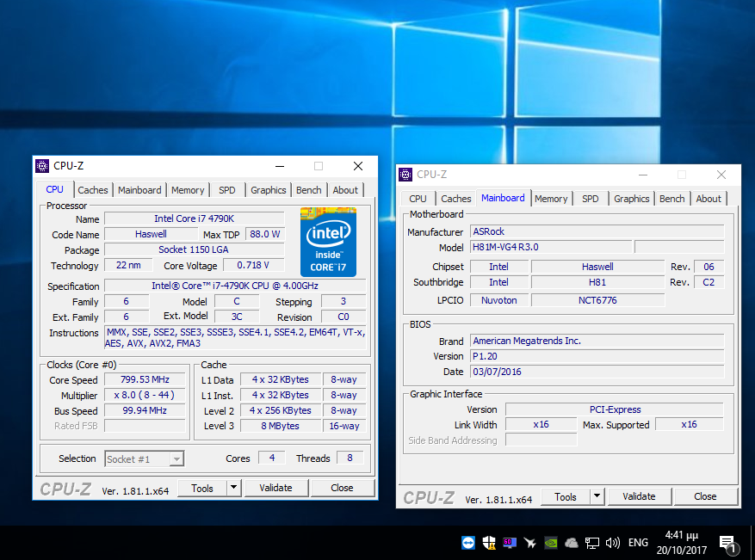Open Graphics tab in left CPU-Z window
The height and width of the screenshot is (560, 755).
[269, 190]
